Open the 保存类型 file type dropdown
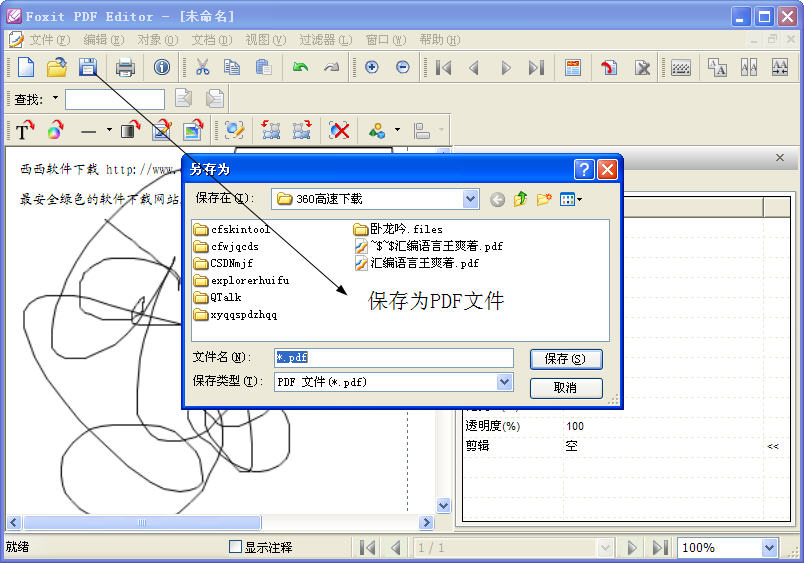Screen dimensions: 804x563 [505, 381]
